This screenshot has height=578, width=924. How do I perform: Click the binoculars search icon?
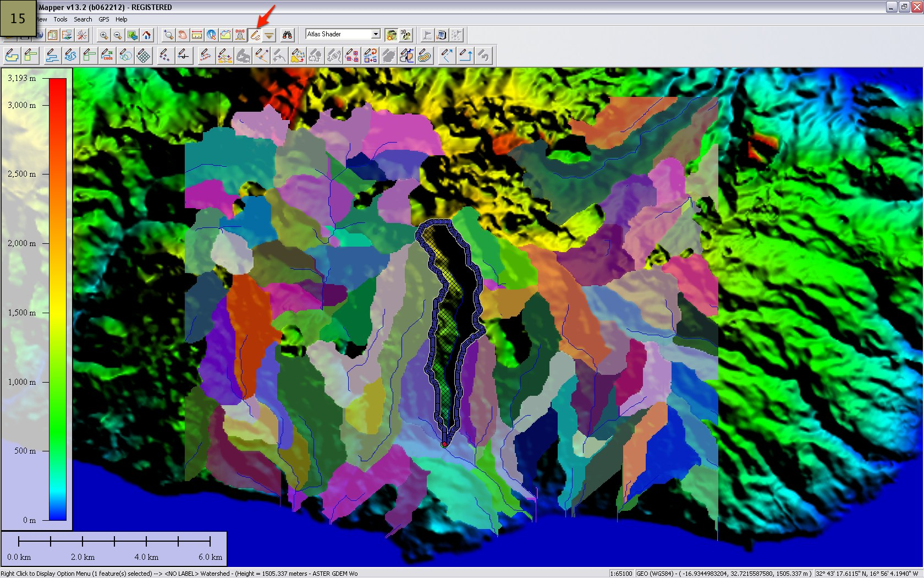(x=287, y=35)
